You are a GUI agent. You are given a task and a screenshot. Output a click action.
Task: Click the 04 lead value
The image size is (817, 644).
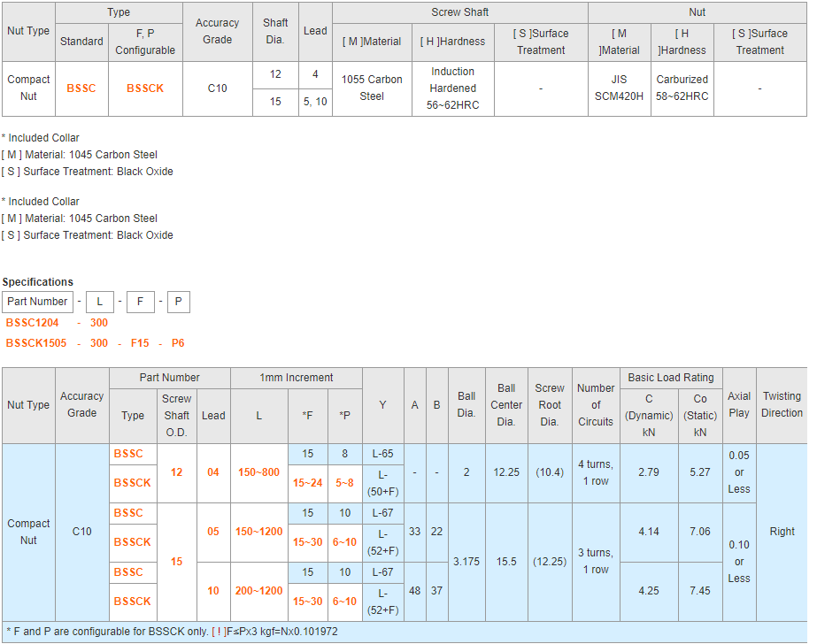click(x=213, y=472)
